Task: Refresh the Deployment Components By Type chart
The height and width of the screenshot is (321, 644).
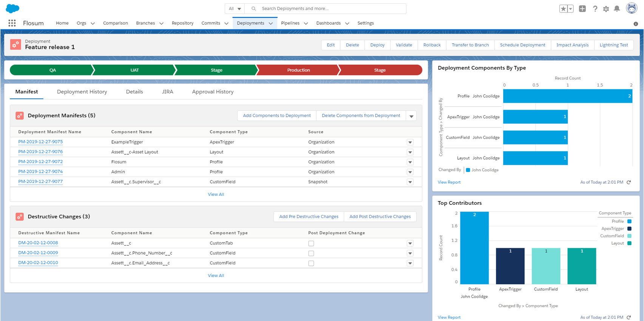Action: tap(629, 182)
